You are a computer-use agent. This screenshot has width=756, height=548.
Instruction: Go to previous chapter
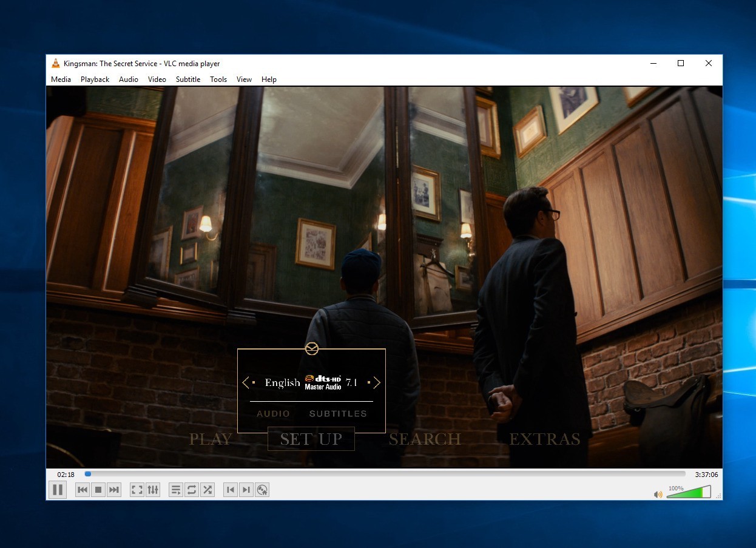click(x=231, y=490)
